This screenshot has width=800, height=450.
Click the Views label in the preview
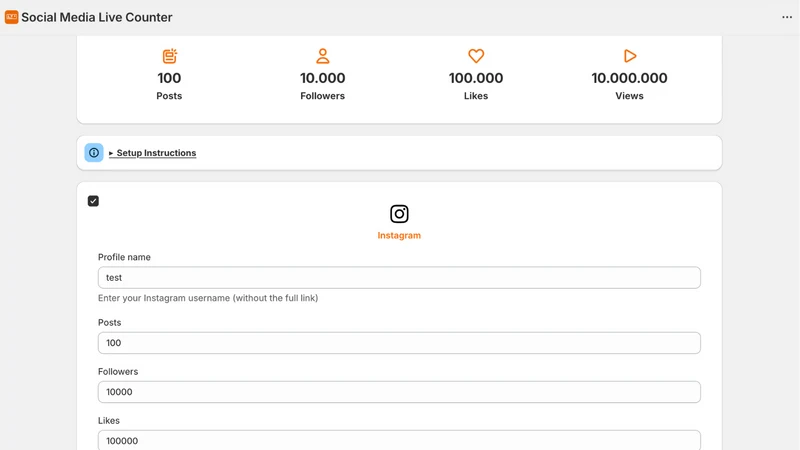pos(629,96)
